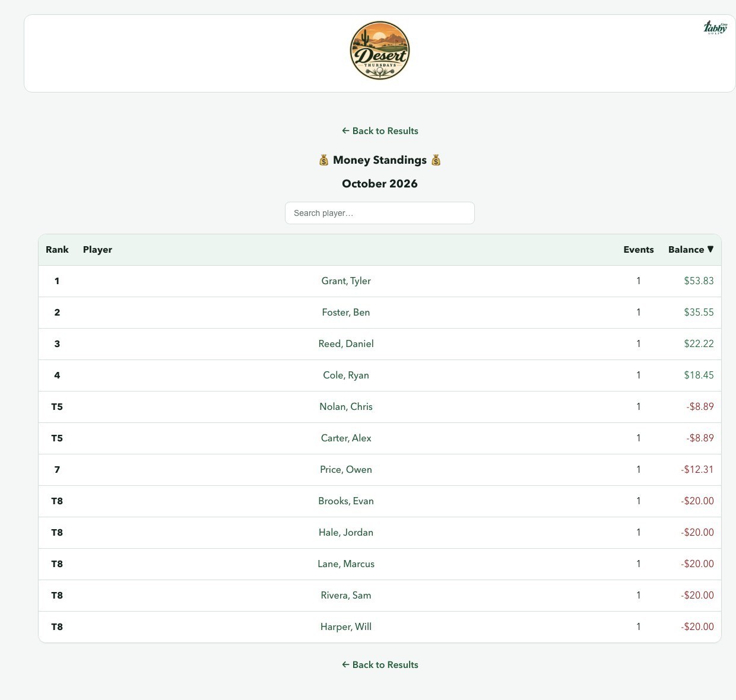The image size is (736, 700).
Task: Open player Carter, Alex
Action: pyautogui.click(x=346, y=438)
